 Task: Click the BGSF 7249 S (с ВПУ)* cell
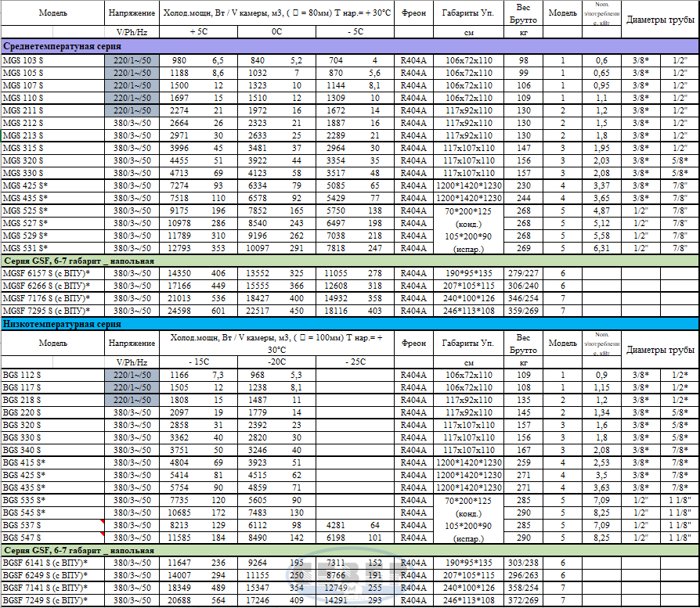(x=52, y=600)
